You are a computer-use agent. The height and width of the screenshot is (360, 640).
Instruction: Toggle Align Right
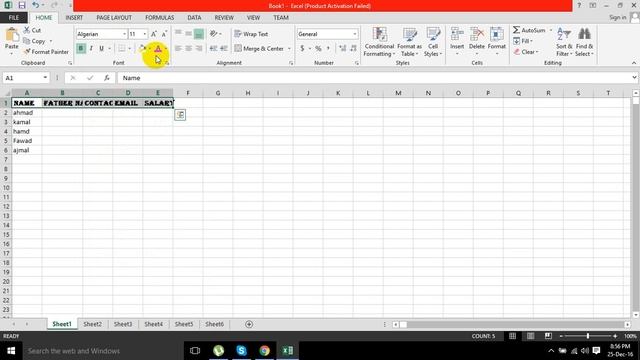click(x=199, y=49)
